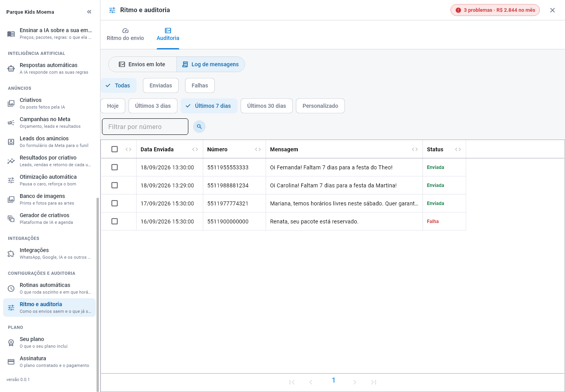Click the Enviada status in the Carolina row
Viewport: 565px width, 392px height.
click(x=436, y=185)
